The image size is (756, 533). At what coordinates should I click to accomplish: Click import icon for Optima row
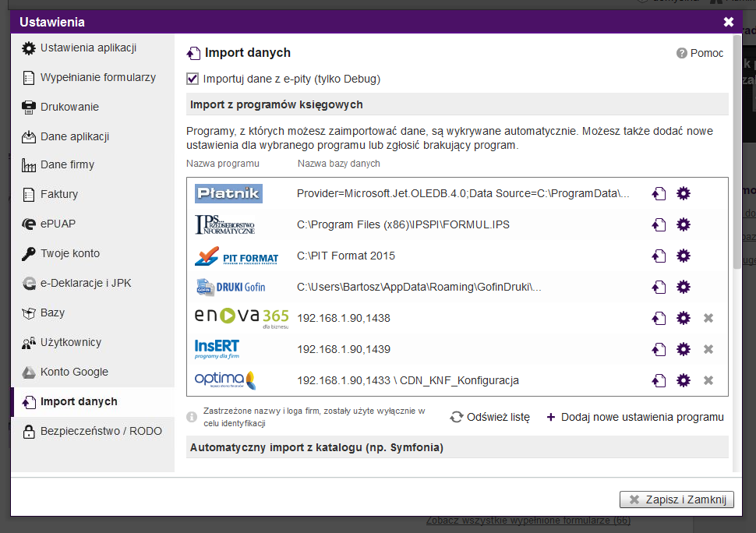659,380
